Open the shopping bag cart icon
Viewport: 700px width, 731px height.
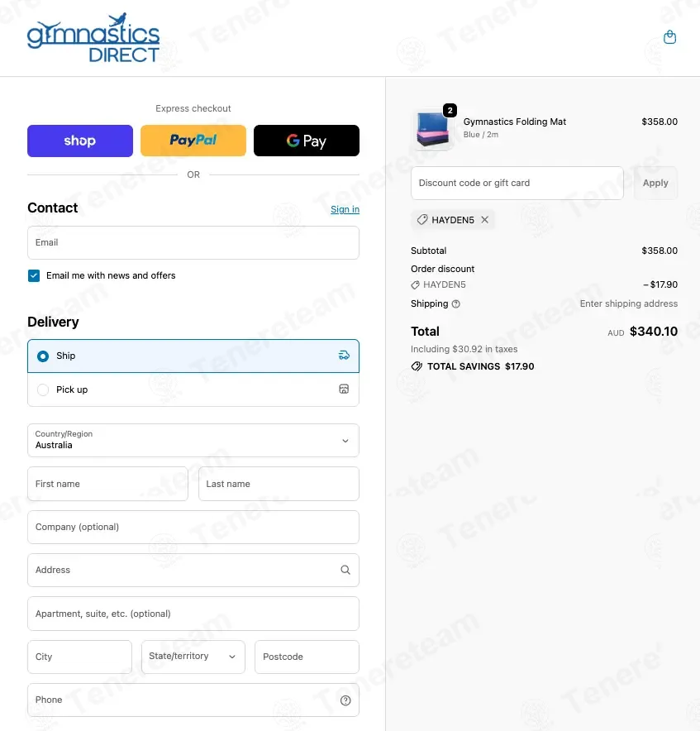[x=669, y=37]
